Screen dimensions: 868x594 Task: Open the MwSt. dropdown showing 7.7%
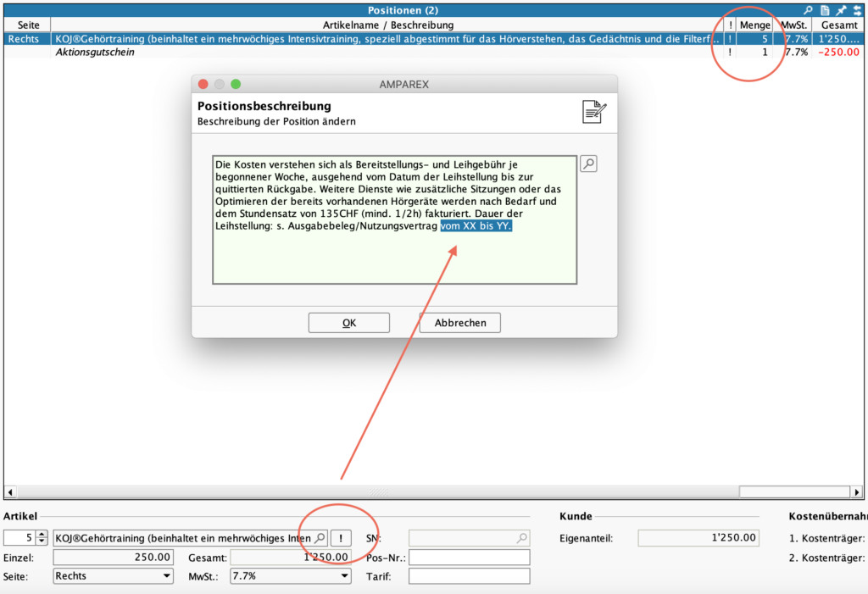click(290, 576)
